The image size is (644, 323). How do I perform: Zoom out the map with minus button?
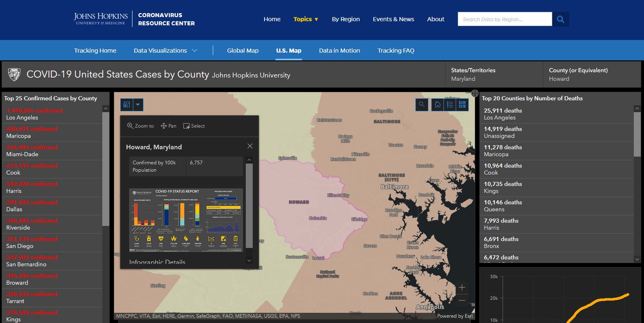click(462, 301)
